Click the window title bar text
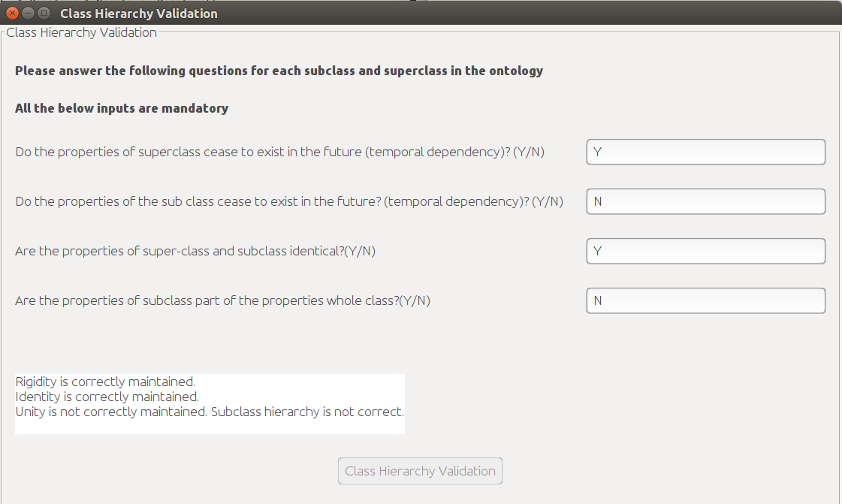The height and width of the screenshot is (504, 842). [139, 14]
